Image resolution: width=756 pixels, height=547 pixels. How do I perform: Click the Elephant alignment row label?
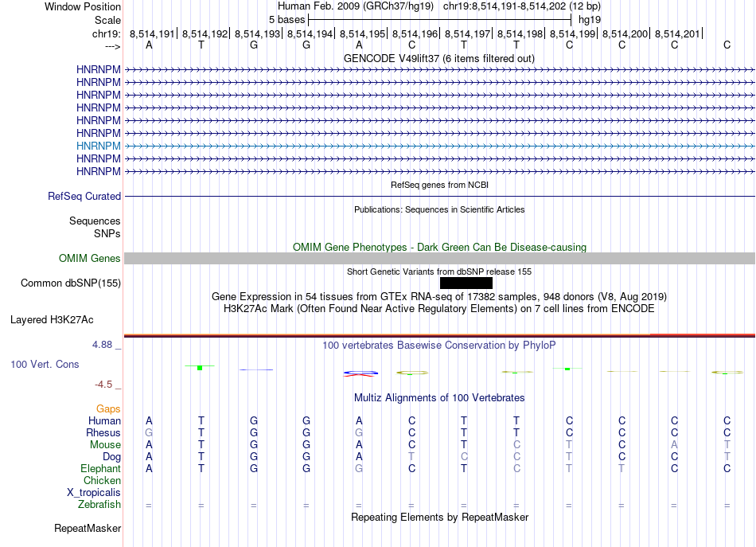pos(100,468)
